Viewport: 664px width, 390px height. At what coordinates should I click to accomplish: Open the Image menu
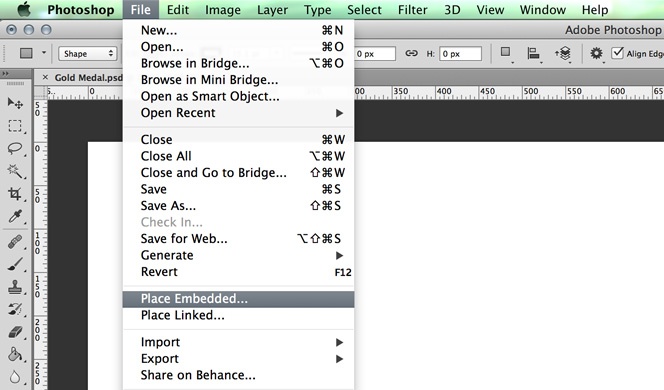click(x=223, y=9)
